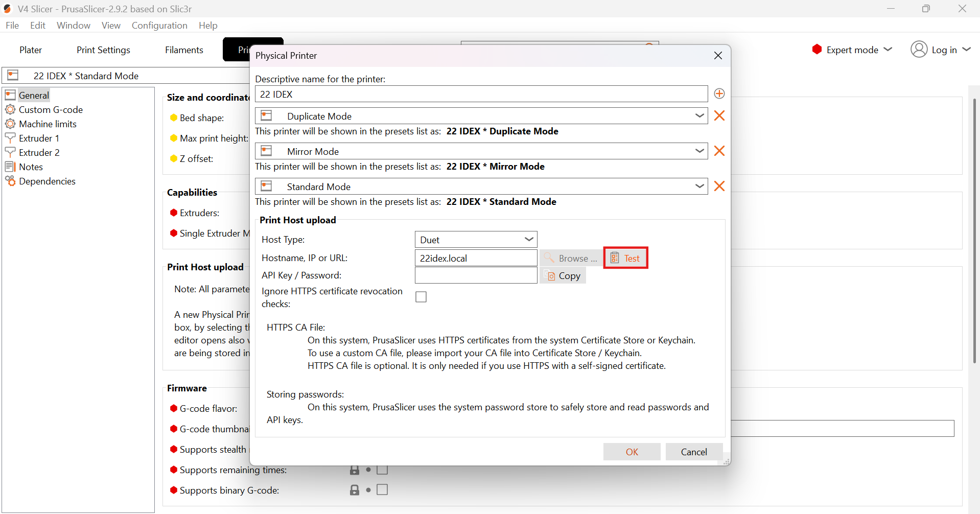Open the File menu
The width and height of the screenshot is (980, 514).
pos(12,25)
